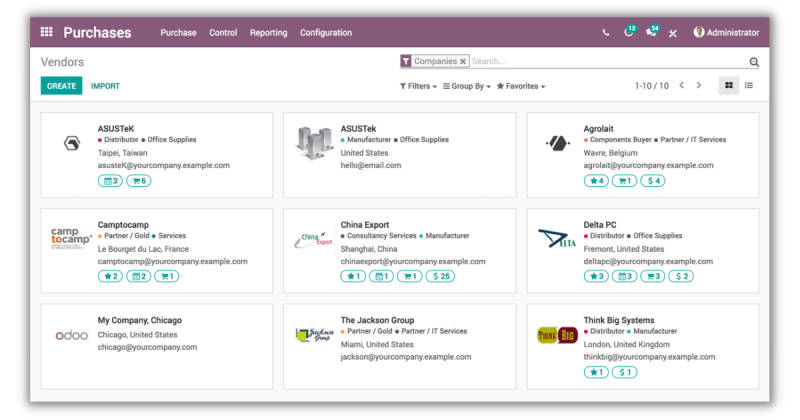
Task: Click the phone call icon in header
Action: (x=605, y=33)
